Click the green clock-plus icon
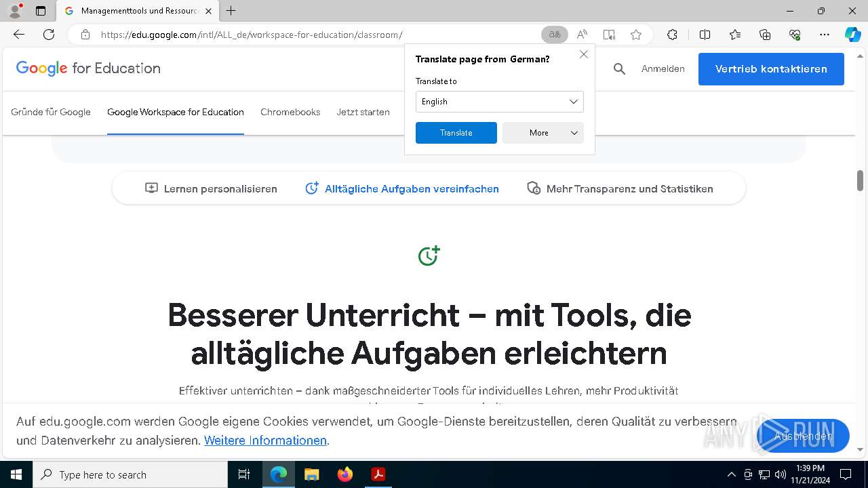This screenshot has width=868, height=488. pyautogui.click(x=429, y=256)
